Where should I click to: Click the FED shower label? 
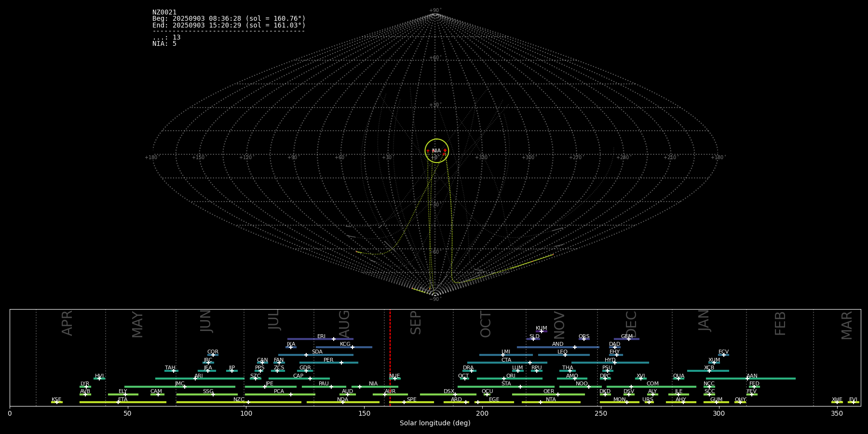754,384
